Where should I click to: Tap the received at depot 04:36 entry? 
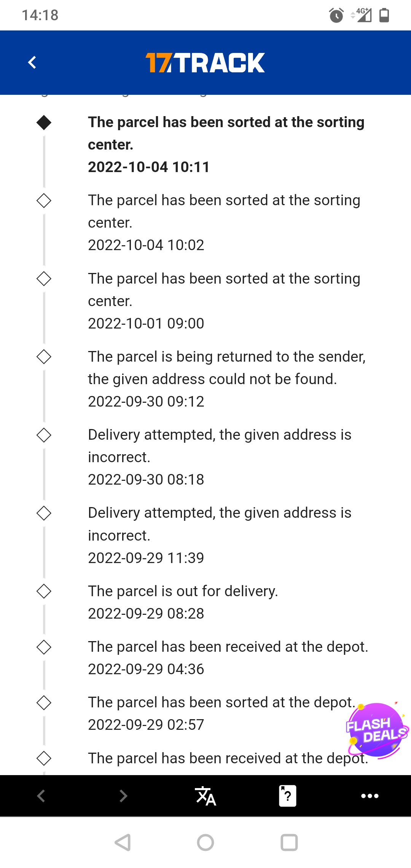[228, 657]
